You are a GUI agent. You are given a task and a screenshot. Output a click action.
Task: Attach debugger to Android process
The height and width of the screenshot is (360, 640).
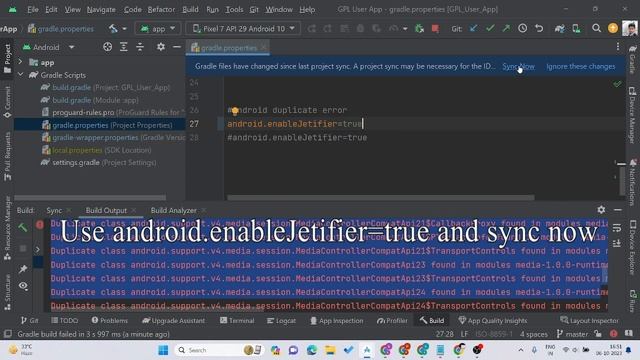[419, 29]
